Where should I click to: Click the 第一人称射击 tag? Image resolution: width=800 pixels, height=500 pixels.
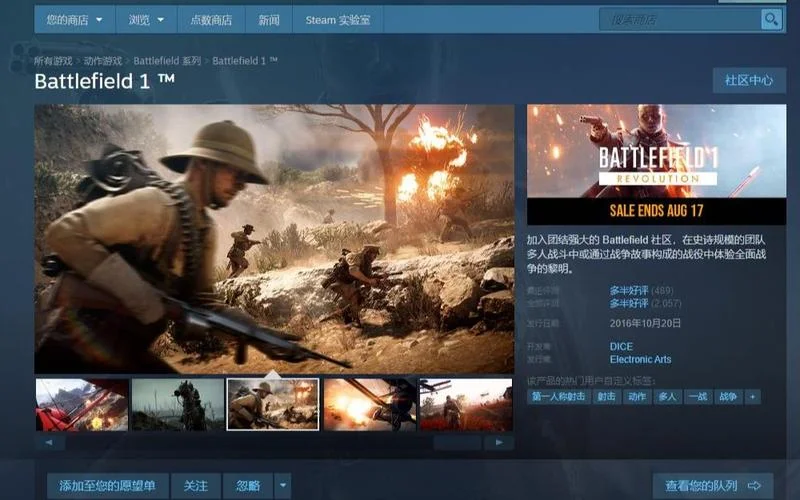[x=559, y=396]
